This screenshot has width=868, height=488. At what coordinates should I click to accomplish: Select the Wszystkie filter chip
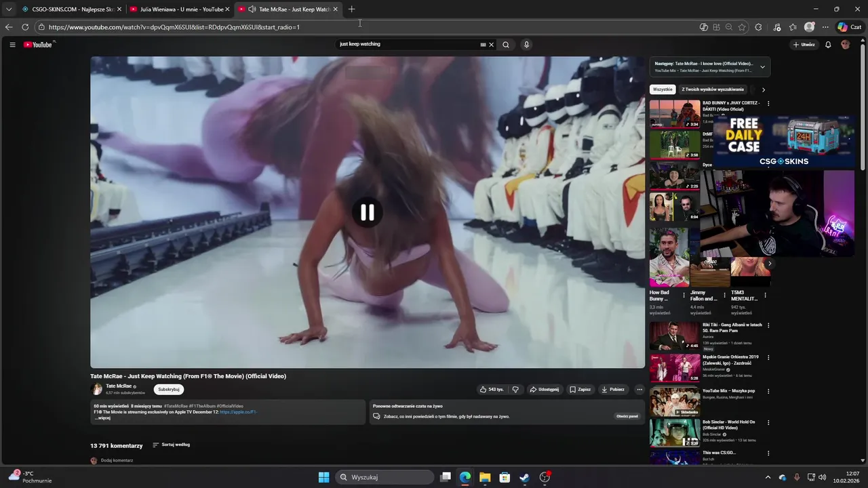pyautogui.click(x=663, y=89)
